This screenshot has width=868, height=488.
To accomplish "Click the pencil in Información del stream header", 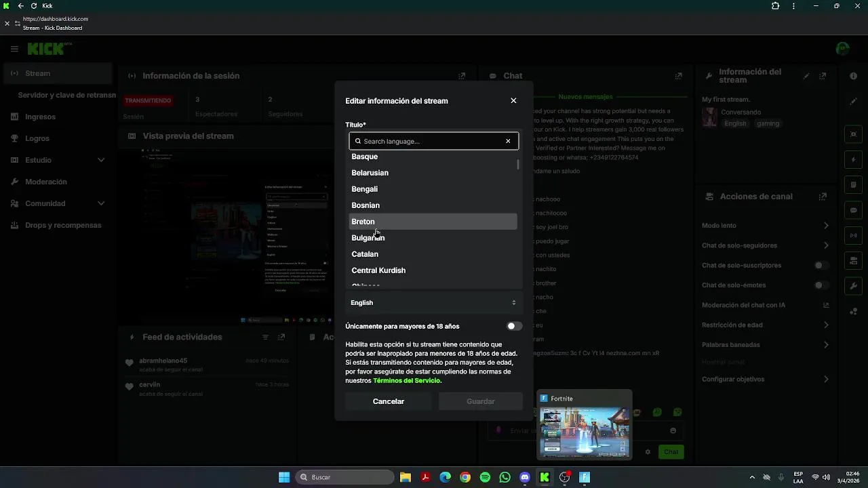I will 806,76.
